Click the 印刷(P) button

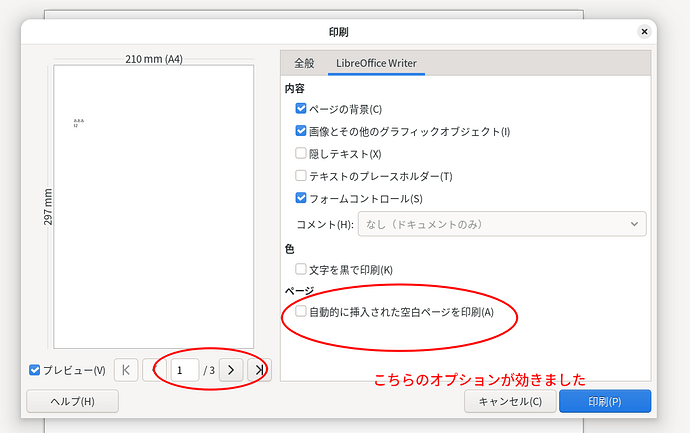point(605,401)
